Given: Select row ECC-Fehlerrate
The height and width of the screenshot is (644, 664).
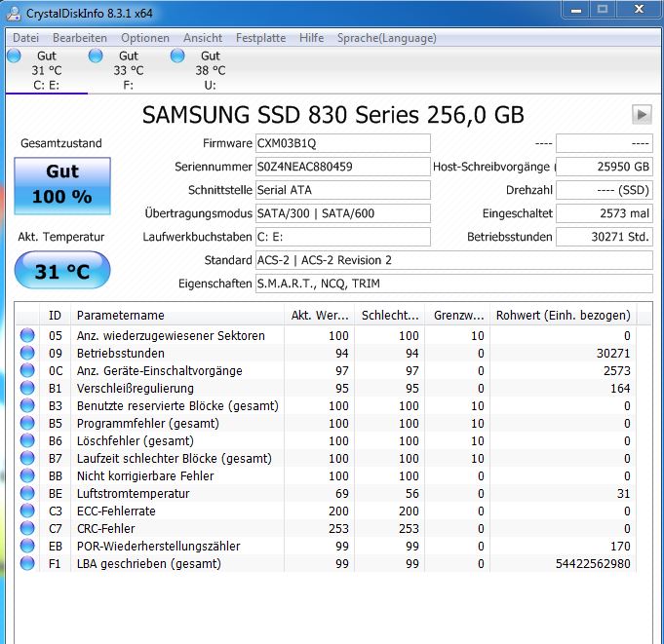Looking at the screenshot, I should pos(326,511).
